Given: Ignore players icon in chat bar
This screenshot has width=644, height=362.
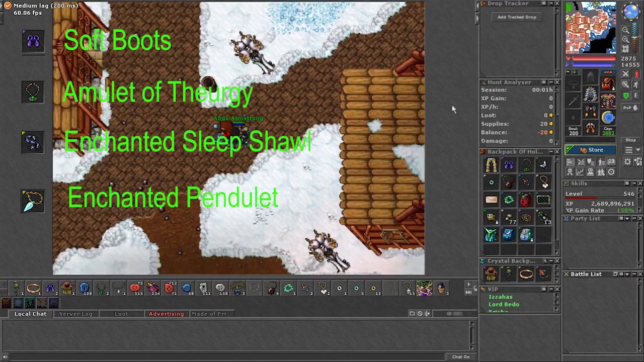Looking at the screenshot, I should [x=420, y=314].
